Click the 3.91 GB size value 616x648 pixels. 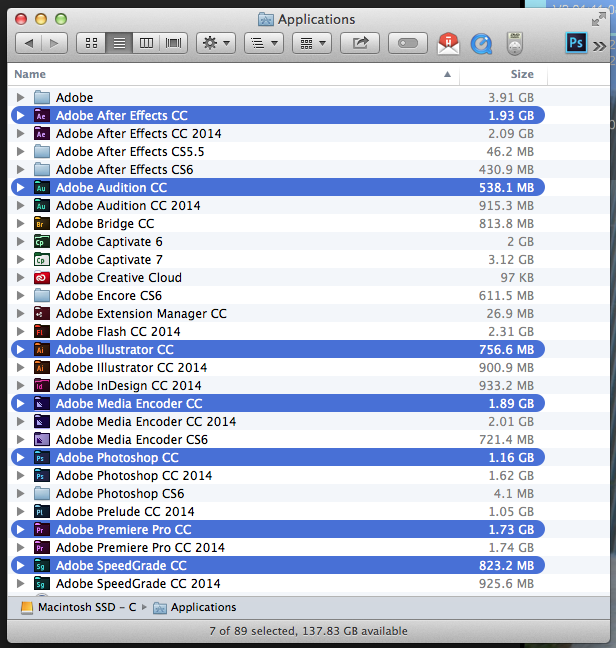click(511, 98)
